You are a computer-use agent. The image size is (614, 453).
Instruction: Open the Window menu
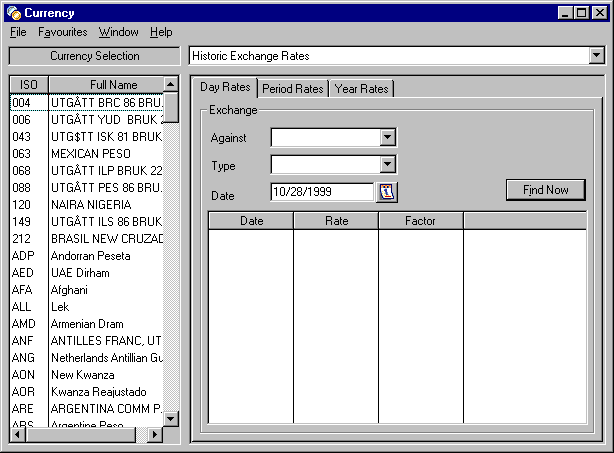click(x=119, y=32)
